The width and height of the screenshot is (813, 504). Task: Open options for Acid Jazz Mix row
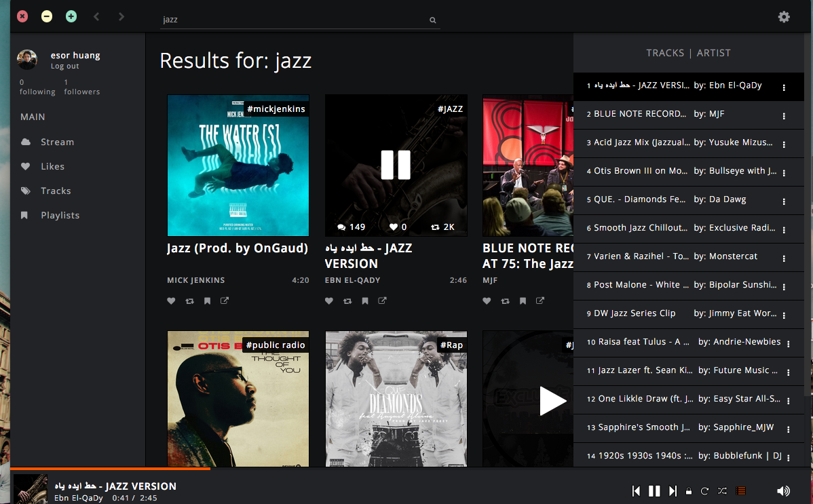tap(783, 144)
